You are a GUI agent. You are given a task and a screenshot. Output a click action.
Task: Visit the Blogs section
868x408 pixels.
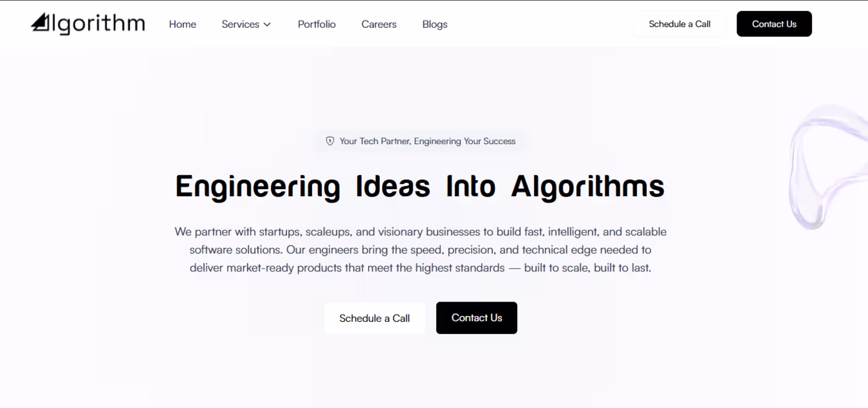tap(435, 24)
